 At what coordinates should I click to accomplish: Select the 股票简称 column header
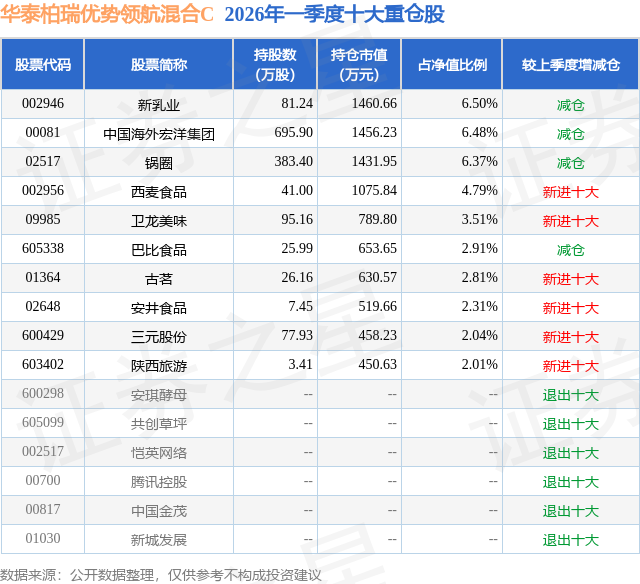158,65
